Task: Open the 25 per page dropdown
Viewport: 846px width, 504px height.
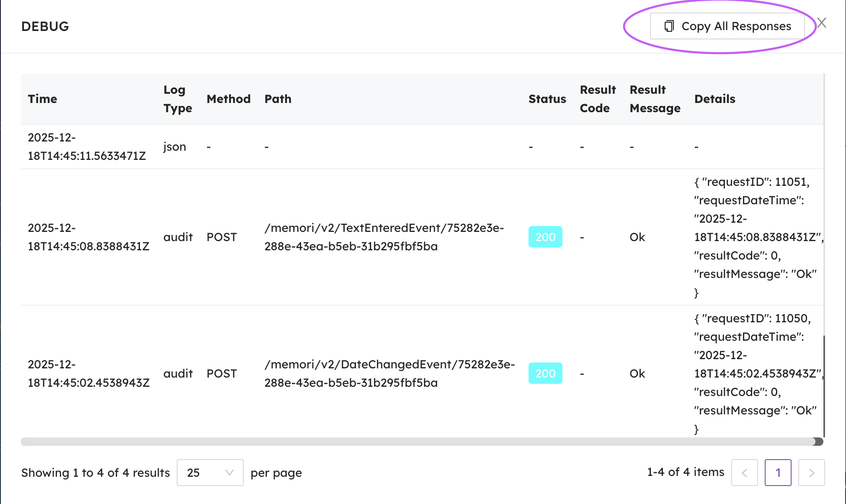Action: [x=210, y=473]
